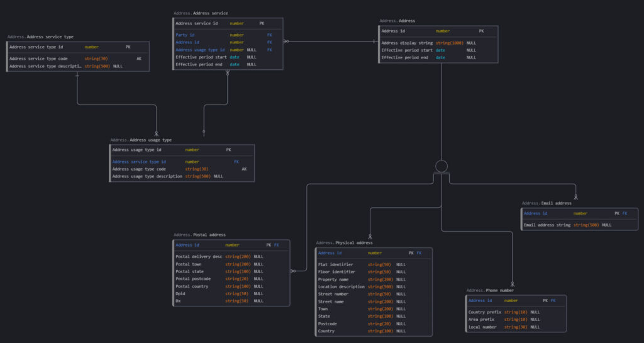
Task: Click the Address service type table title
Action: pos(40,37)
